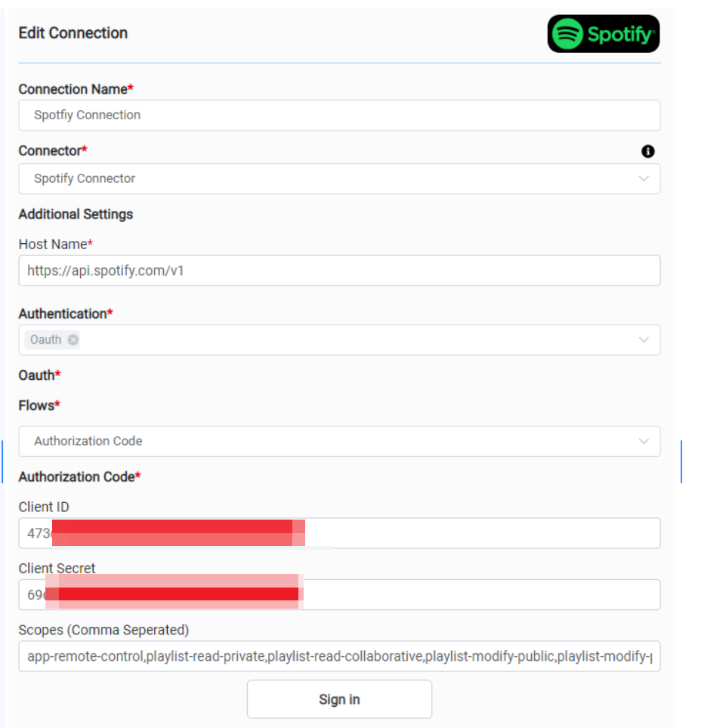Click the Connection Name input field
This screenshot has height=728, width=701.
pos(339,116)
